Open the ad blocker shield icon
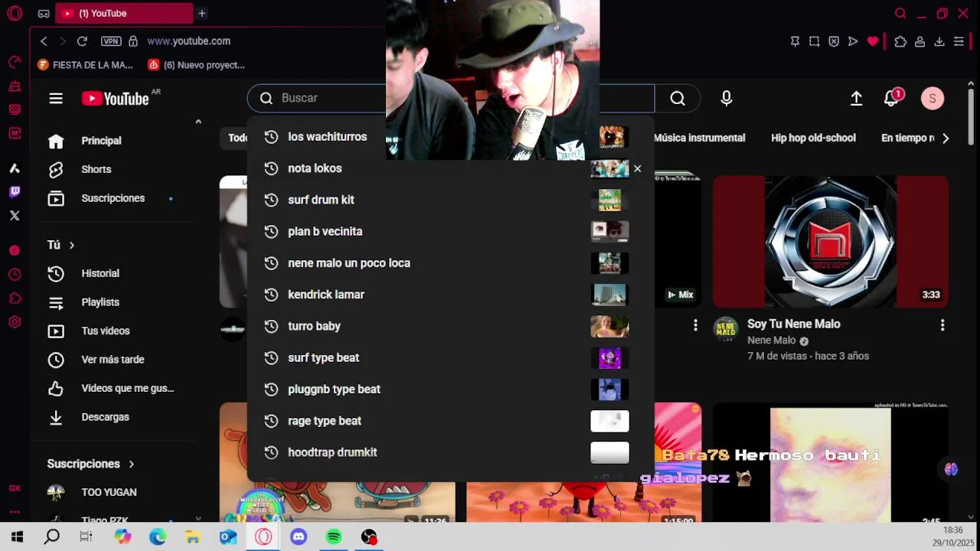 pos(834,41)
